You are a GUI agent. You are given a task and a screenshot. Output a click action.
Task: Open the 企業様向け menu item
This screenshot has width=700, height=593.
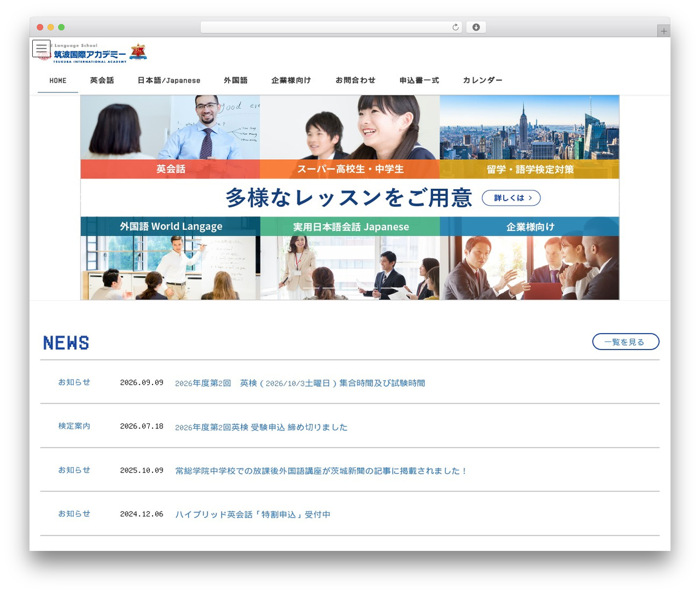click(291, 80)
